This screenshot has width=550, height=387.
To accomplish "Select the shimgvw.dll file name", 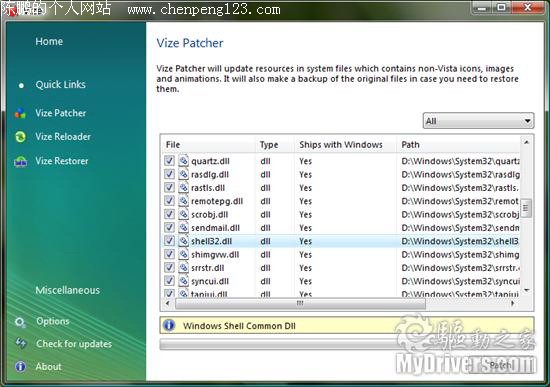I will coord(215,254).
